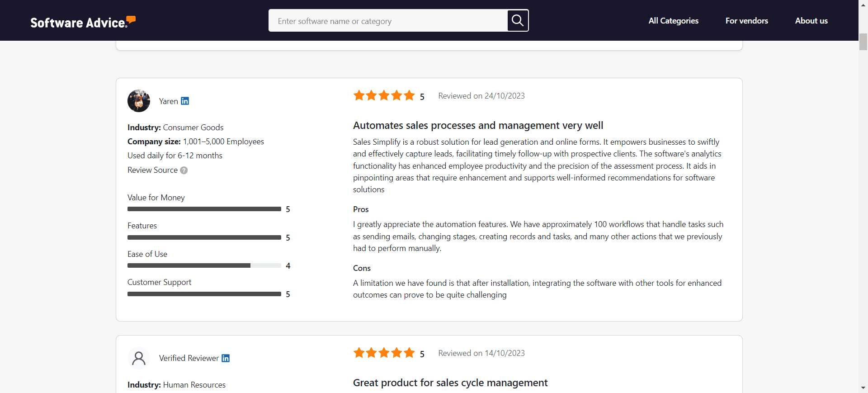The height and width of the screenshot is (393, 868).
Task: Click the Great product for sales cycle management title
Action: (450, 382)
